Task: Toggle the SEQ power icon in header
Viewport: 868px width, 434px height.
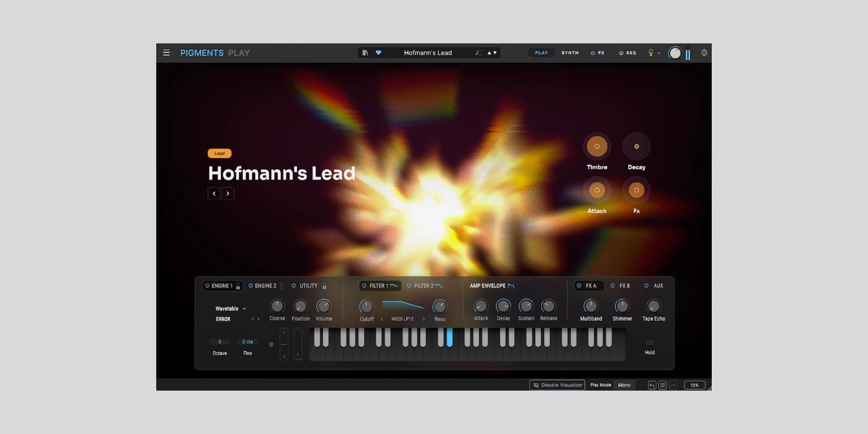Action: pyautogui.click(x=621, y=53)
